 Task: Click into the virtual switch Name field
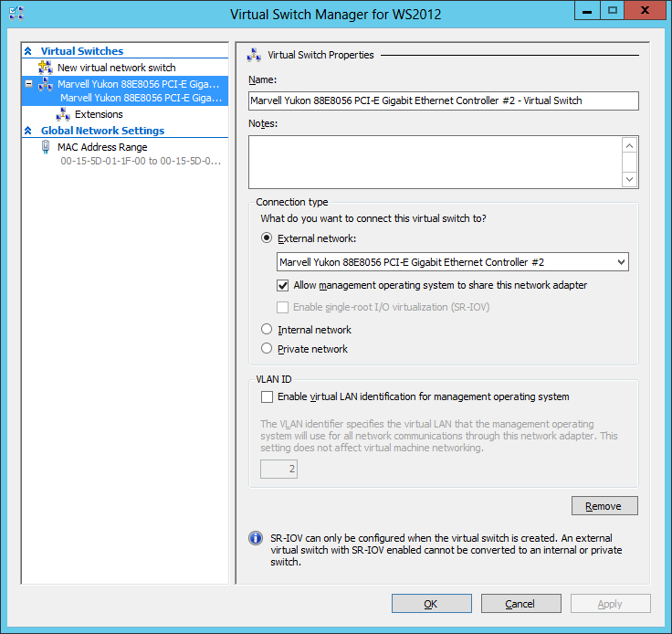coord(443,100)
